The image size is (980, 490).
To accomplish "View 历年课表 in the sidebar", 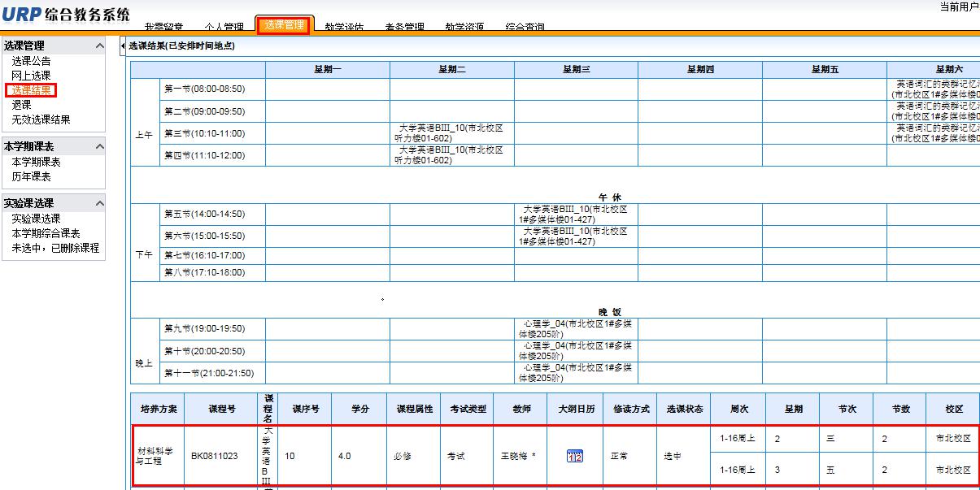I will pos(31,176).
